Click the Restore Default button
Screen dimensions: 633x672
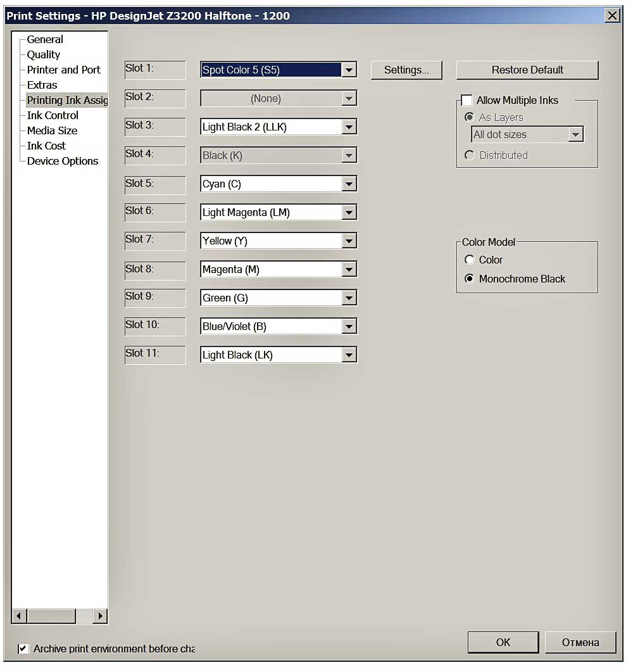[527, 70]
